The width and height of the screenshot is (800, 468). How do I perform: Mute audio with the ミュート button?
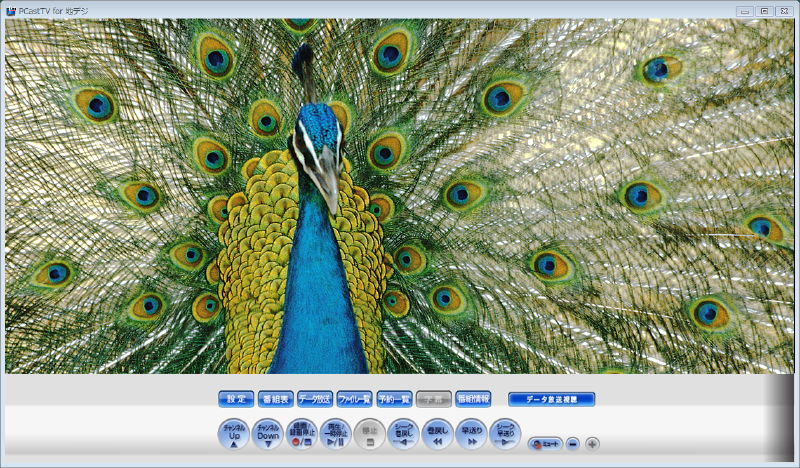point(545,443)
